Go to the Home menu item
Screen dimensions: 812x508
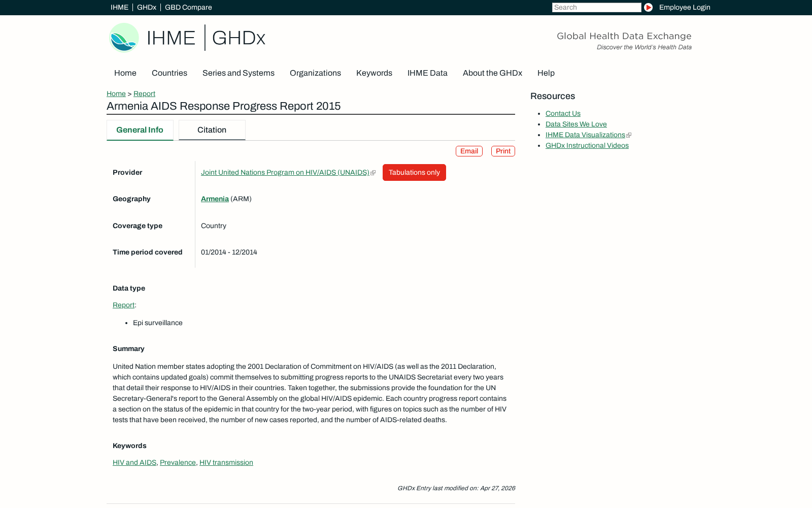[125, 73]
